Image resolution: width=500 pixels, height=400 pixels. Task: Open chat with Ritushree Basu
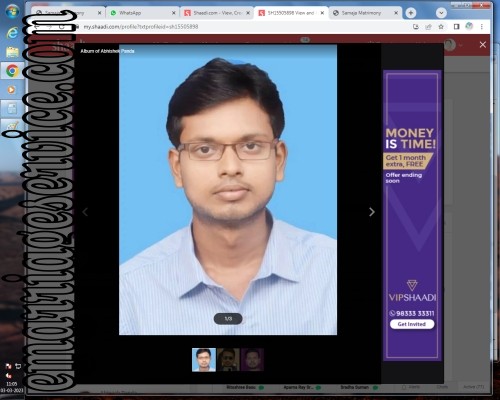click(x=245, y=387)
